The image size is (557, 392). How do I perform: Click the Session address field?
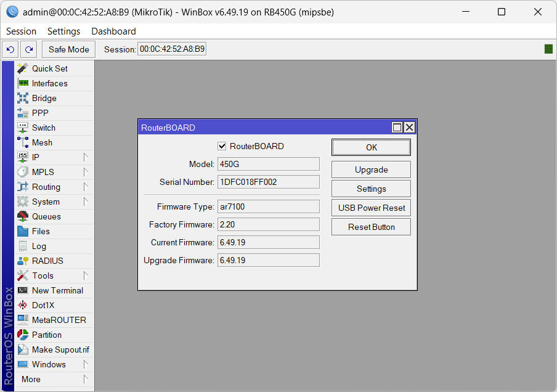click(172, 49)
